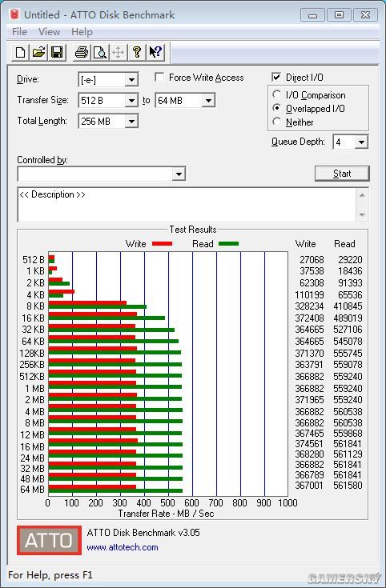Enable the Force Write Access checkbox

coord(159,78)
